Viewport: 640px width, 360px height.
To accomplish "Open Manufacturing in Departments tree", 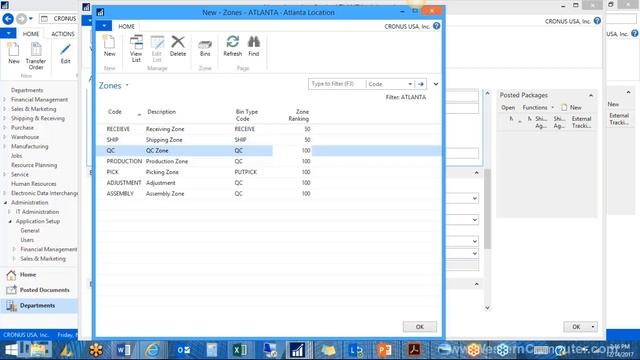I will point(29,147).
